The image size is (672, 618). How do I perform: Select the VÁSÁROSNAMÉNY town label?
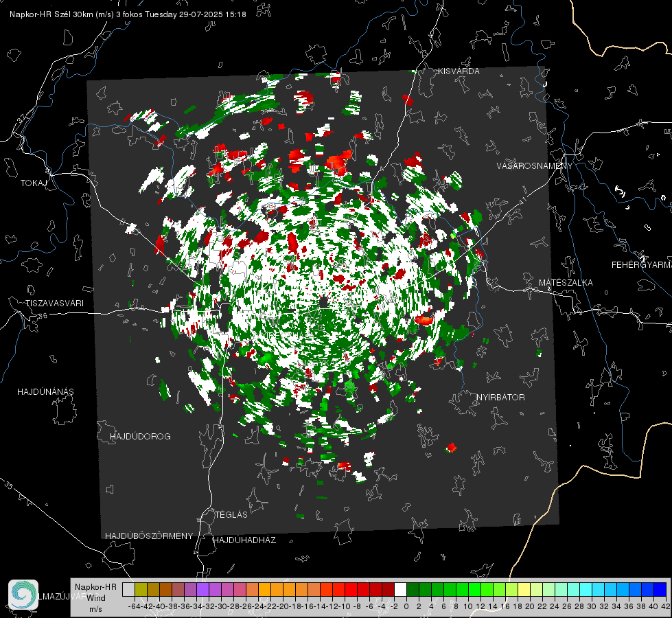click(x=535, y=166)
